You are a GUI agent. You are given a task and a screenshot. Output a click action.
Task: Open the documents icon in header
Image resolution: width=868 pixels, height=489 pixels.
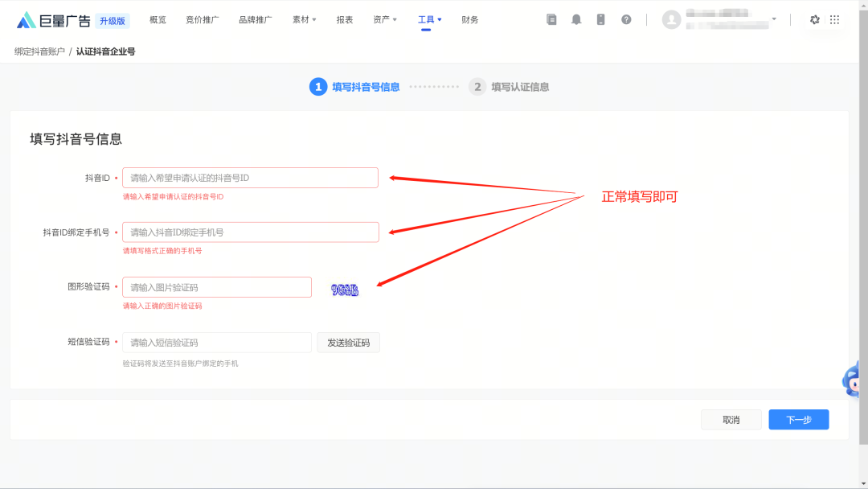pos(551,19)
